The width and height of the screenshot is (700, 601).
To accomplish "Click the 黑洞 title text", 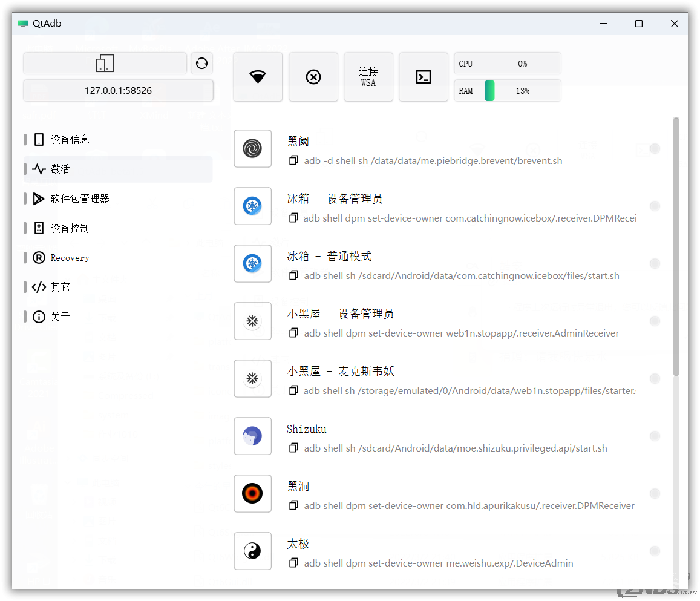I will tap(298, 486).
